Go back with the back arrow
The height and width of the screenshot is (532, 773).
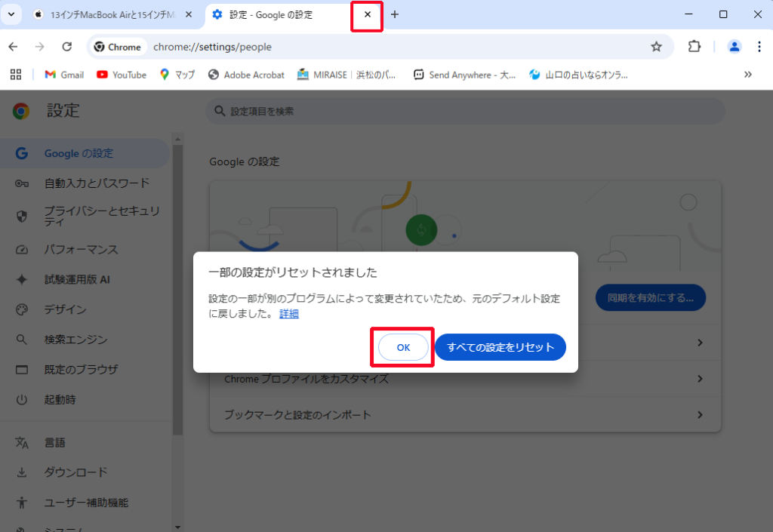tap(14, 47)
